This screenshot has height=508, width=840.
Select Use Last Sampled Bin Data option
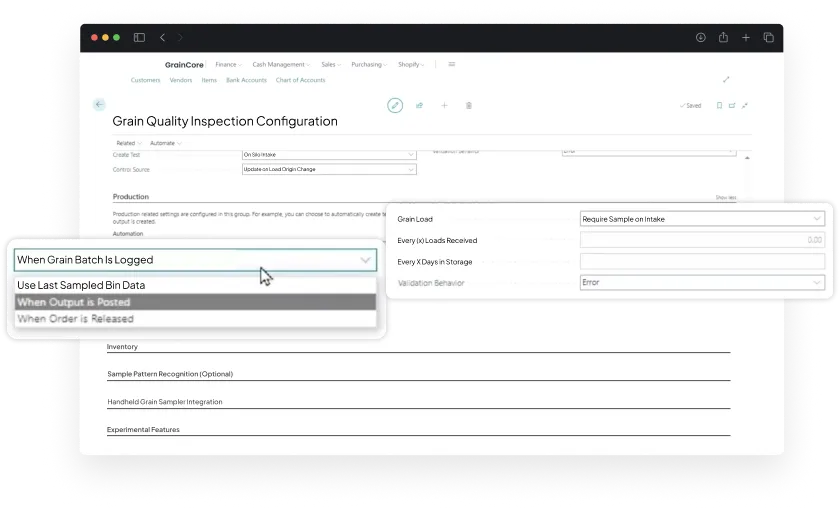pos(81,285)
